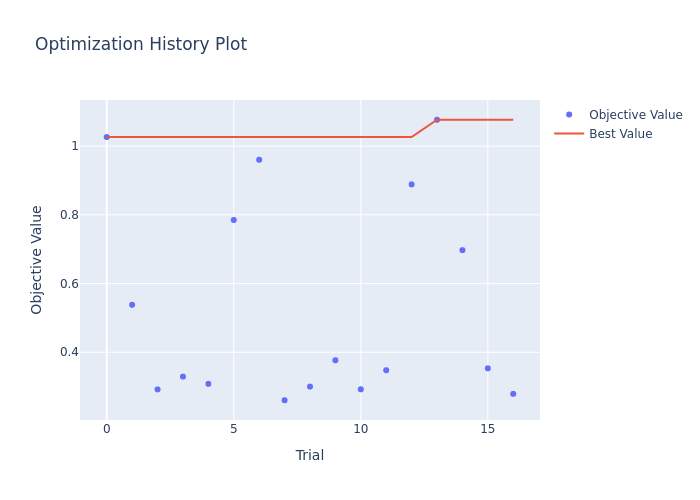Click the Objective Value y-axis title
The width and height of the screenshot is (700, 500).
coord(37,260)
